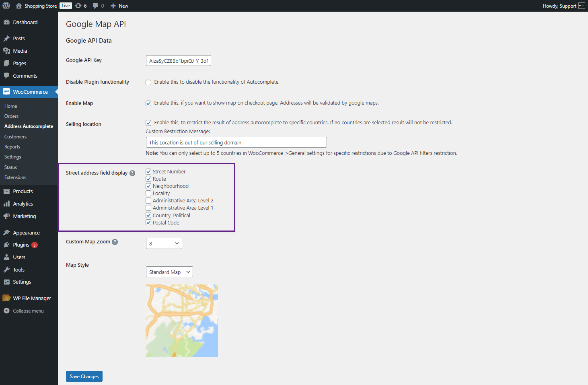Click the Save Changes button
The width and height of the screenshot is (588, 385).
tap(84, 376)
